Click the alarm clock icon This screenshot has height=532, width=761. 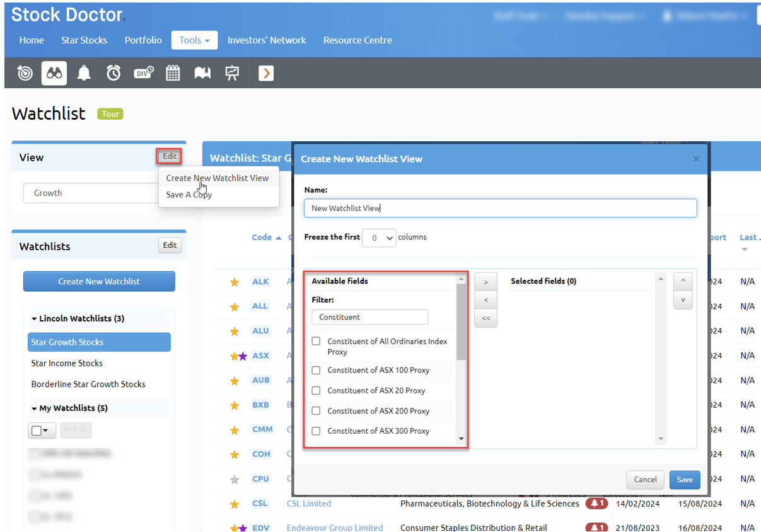tap(113, 73)
